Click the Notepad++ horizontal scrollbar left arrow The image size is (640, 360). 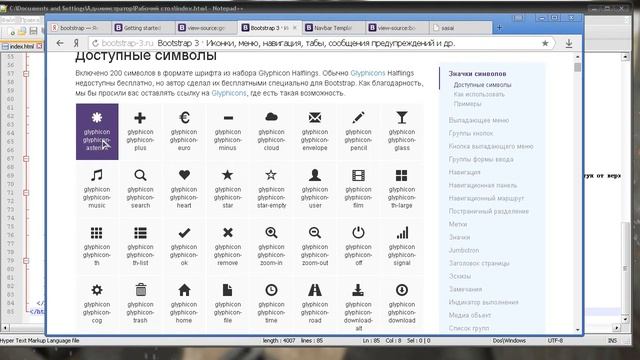click(x=5, y=327)
